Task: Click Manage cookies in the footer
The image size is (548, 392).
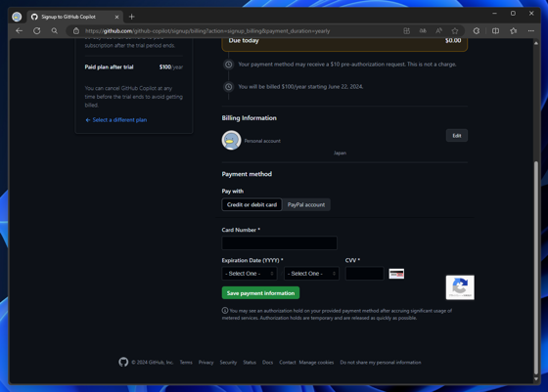Action: pyautogui.click(x=316, y=363)
